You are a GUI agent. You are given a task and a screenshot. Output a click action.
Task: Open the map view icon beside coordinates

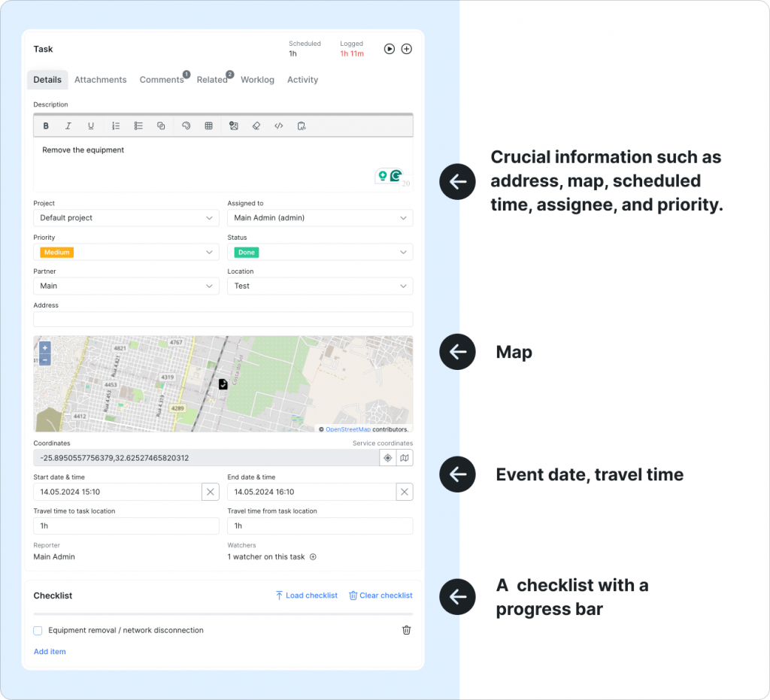[x=405, y=458]
